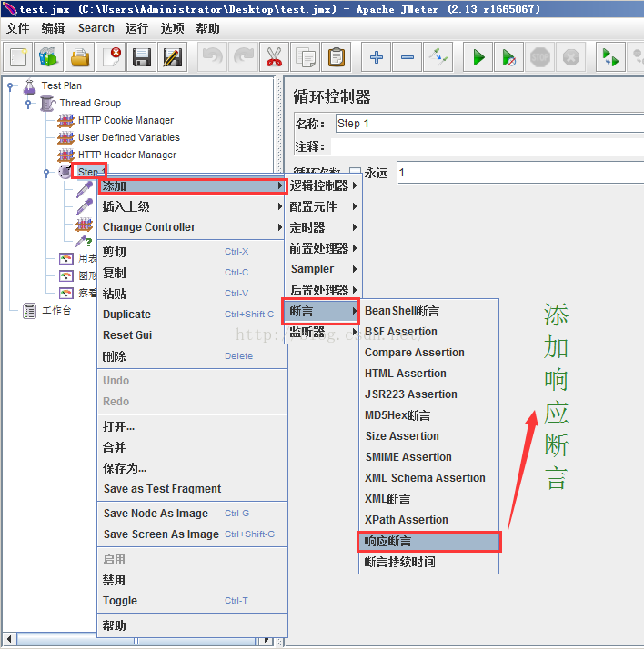Click the Remote start all icon
644x649 pixels.
[610, 57]
